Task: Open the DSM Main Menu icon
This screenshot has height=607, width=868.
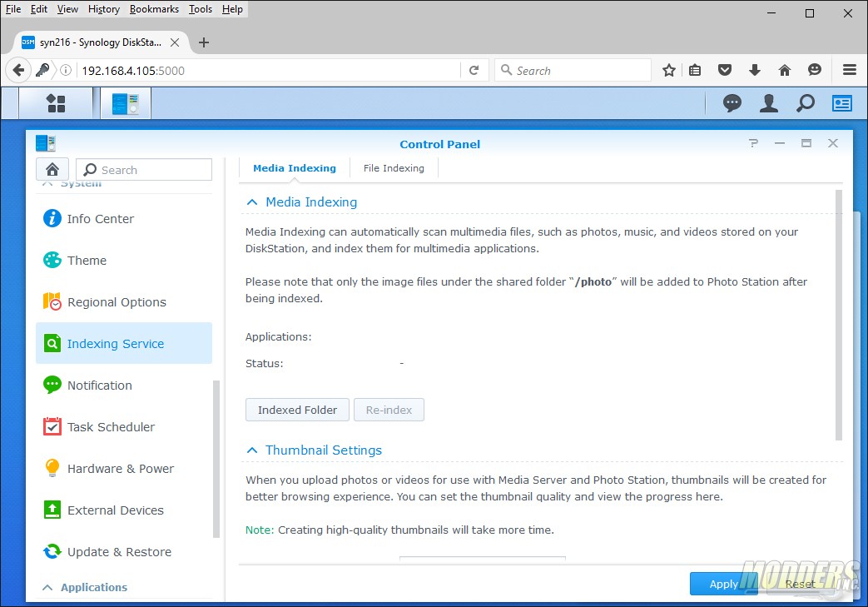Action: (56, 103)
